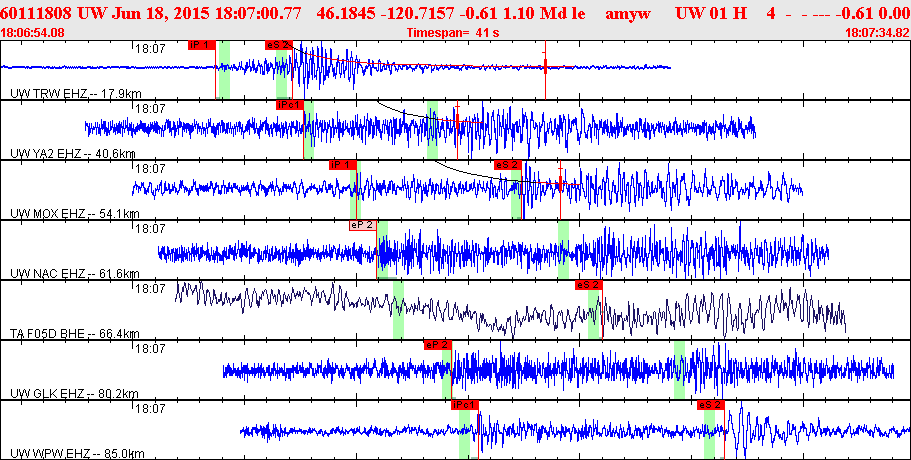Select the eS 2 pick flag on WPW trace
The width and height of the screenshot is (911, 460).
pos(711,405)
